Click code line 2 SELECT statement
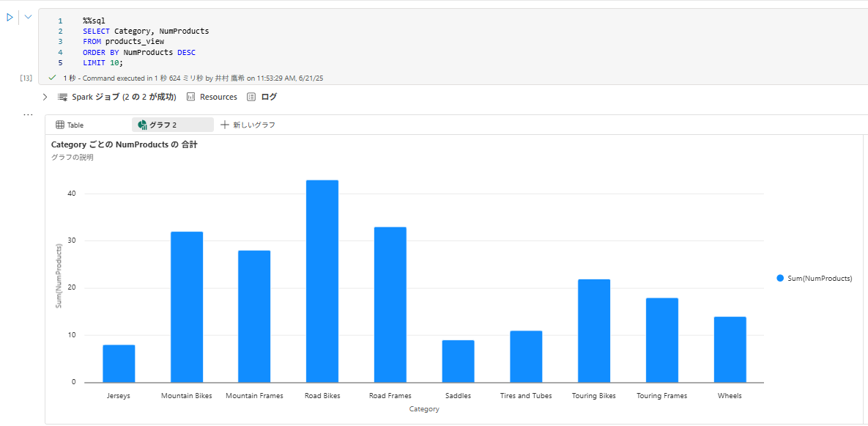868x426 pixels. pyautogui.click(x=146, y=31)
